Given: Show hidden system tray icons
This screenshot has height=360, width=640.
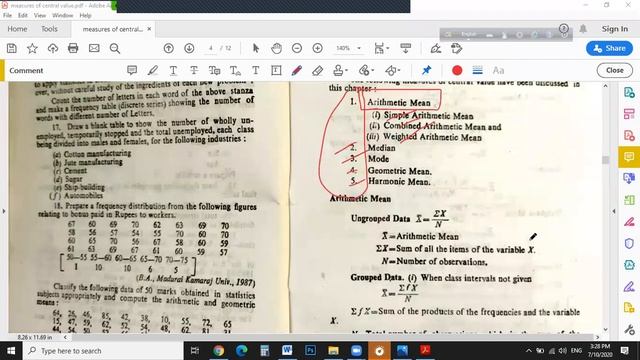Looking at the screenshot, I should tap(529, 351).
